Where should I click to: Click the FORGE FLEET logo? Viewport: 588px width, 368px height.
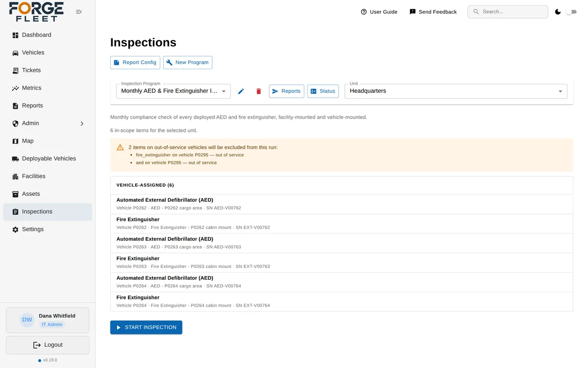pyautogui.click(x=37, y=12)
